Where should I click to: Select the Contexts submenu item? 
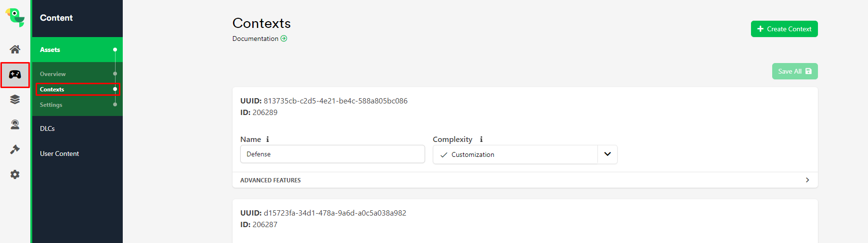coord(52,90)
